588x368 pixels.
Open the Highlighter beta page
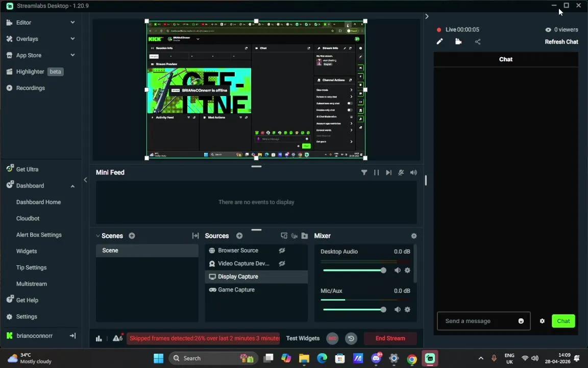35,72
